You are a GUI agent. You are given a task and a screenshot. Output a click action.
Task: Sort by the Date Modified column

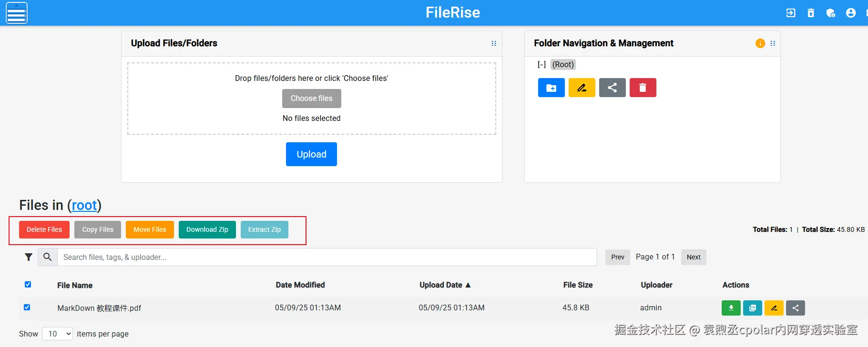click(300, 285)
